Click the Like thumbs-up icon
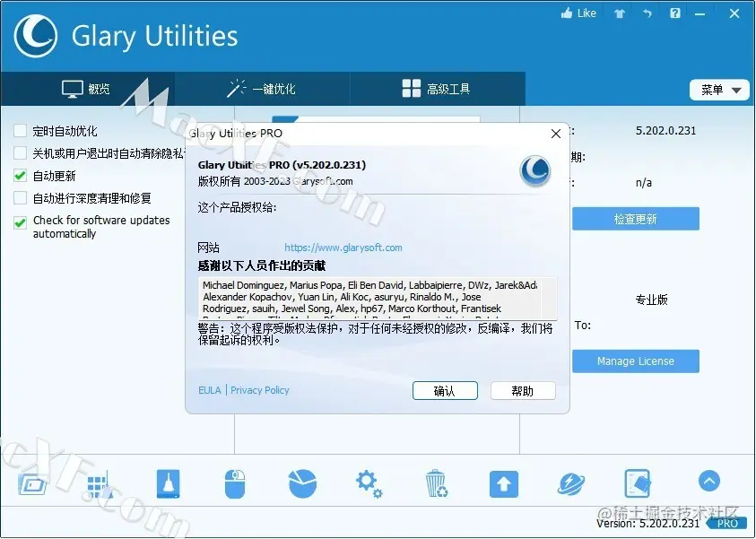 567,13
